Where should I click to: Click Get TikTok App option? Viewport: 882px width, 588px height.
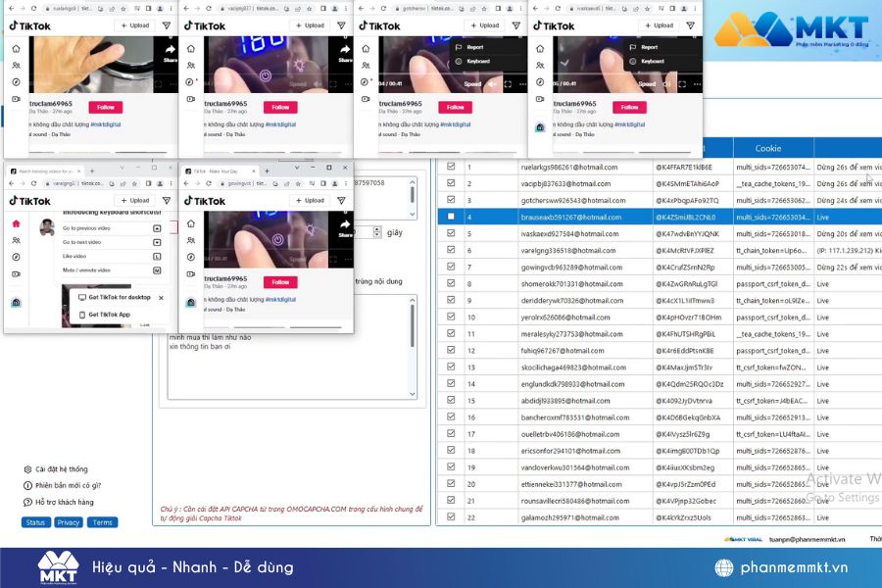105,316
